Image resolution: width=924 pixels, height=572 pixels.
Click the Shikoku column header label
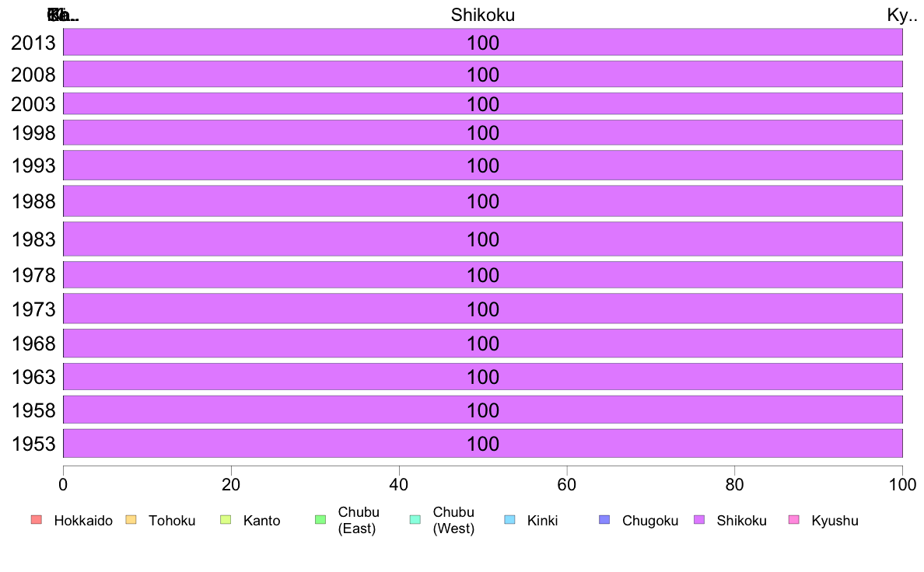483,15
